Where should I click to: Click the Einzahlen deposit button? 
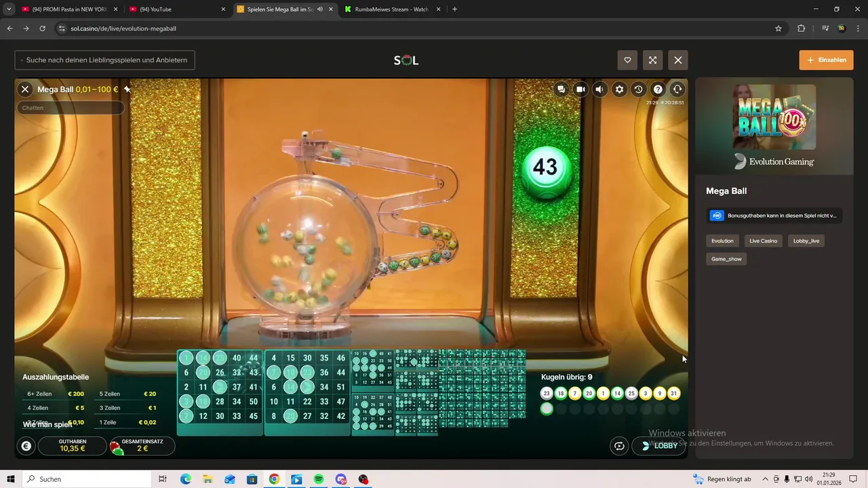(826, 60)
